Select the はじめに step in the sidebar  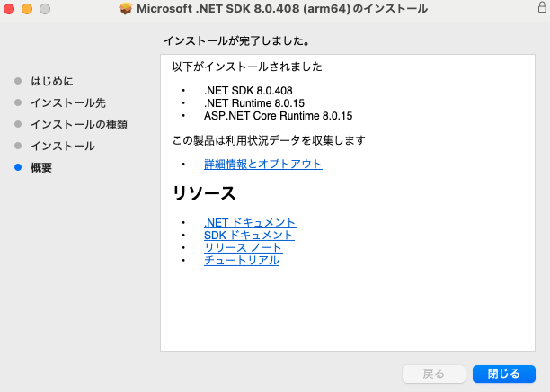(x=51, y=81)
